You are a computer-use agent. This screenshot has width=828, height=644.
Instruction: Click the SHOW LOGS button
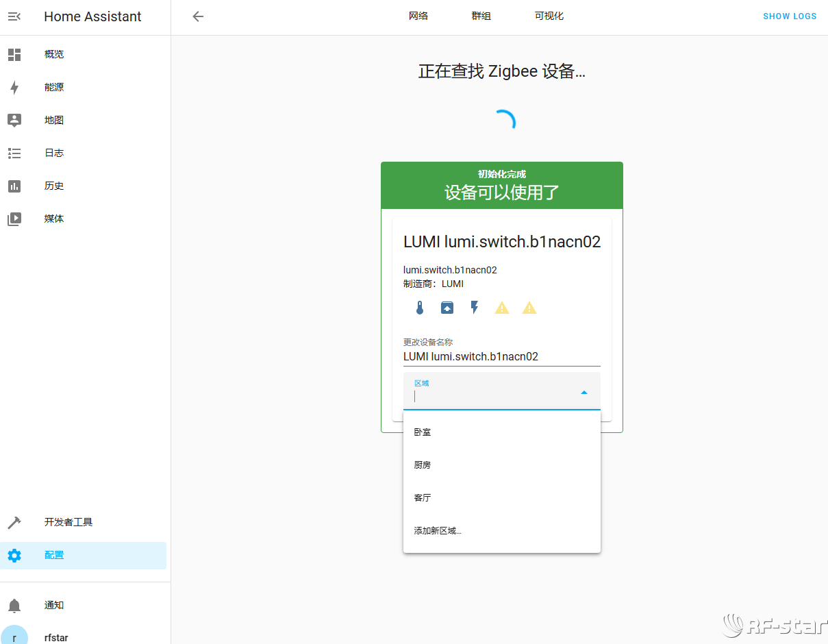[790, 16]
